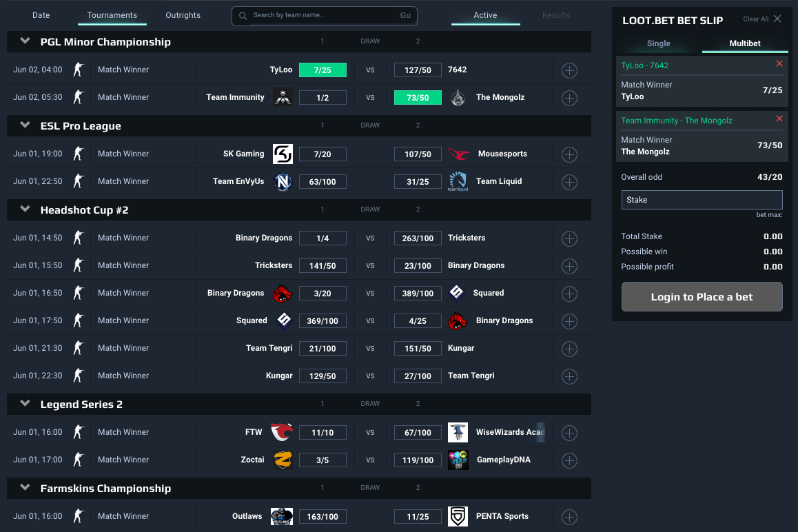Image resolution: width=798 pixels, height=532 pixels.
Task: Deselect TyLoo odds 7/25
Action: [x=323, y=70]
